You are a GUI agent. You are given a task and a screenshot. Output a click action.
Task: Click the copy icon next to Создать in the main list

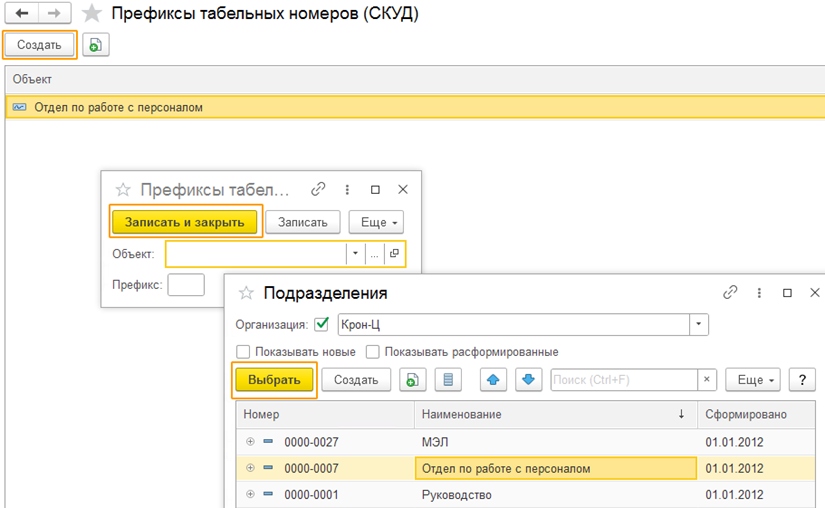[x=95, y=45]
